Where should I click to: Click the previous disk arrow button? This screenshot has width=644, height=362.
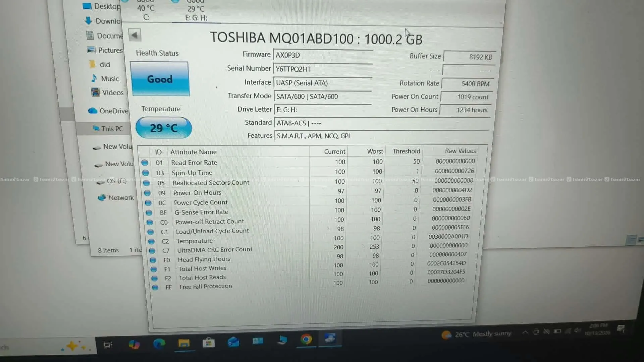[x=135, y=35]
